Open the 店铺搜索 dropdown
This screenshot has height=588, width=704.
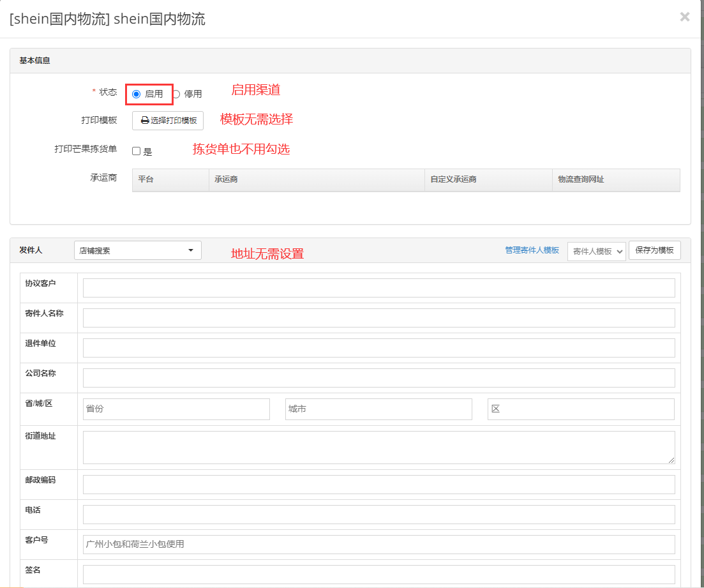137,251
